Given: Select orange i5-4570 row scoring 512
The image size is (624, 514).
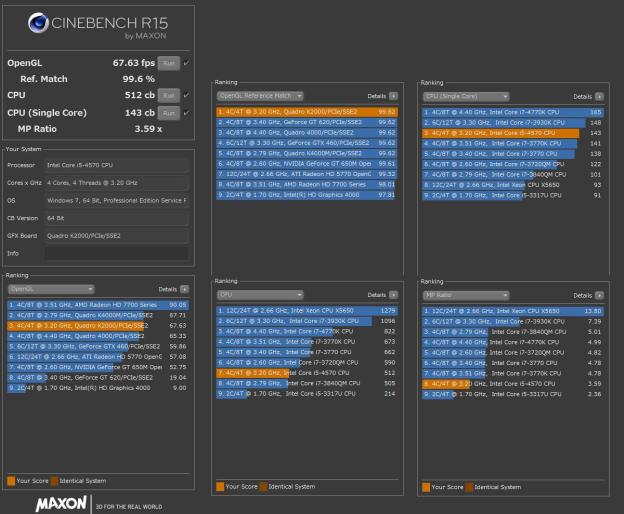Looking at the screenshot, I should (307, 373).
